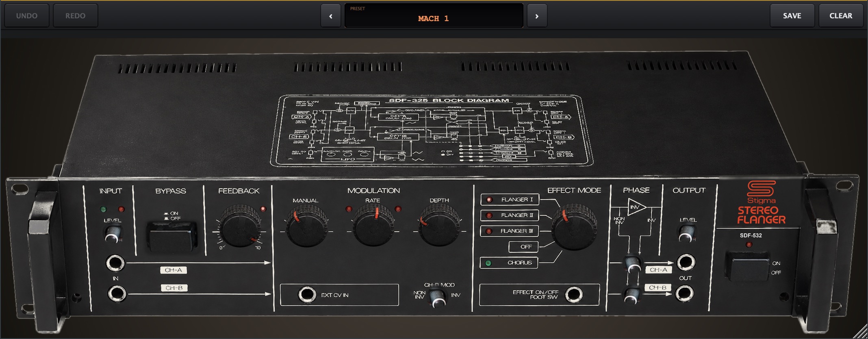Click the CLEAR button

(x=841, y=16)
